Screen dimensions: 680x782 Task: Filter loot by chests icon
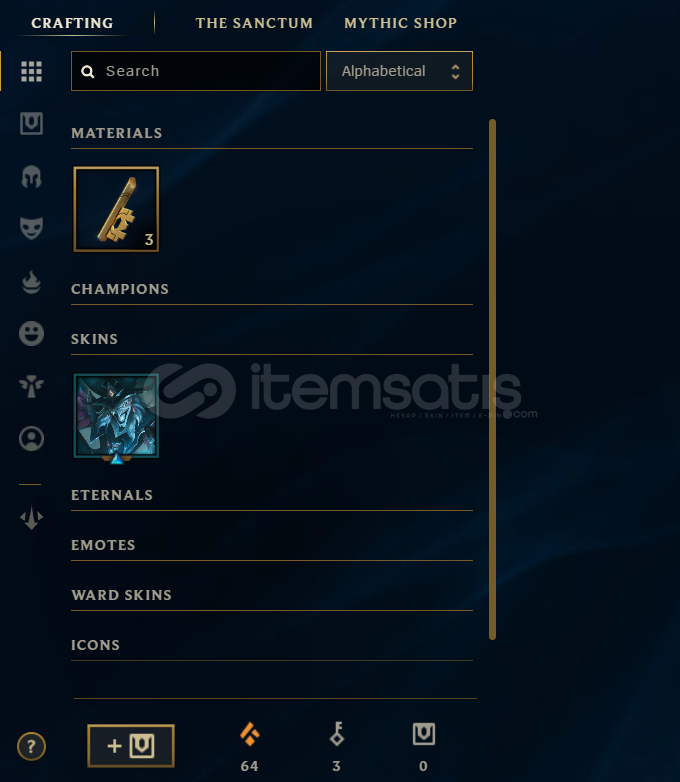[x=31, y=123]
